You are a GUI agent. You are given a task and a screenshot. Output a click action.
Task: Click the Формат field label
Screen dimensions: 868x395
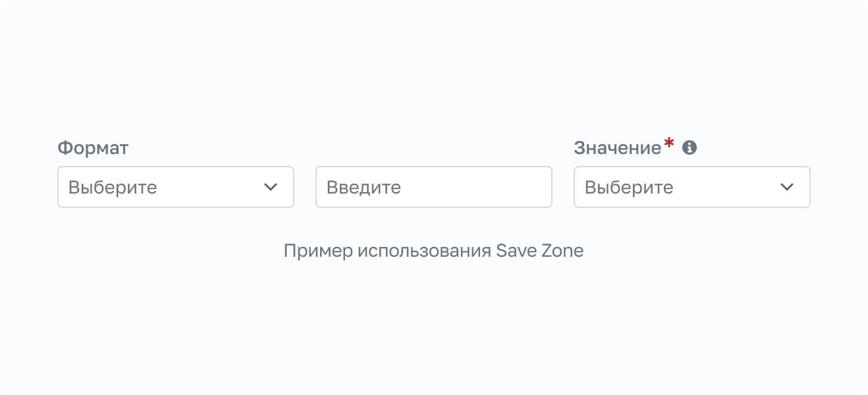[x=93, y=148]
